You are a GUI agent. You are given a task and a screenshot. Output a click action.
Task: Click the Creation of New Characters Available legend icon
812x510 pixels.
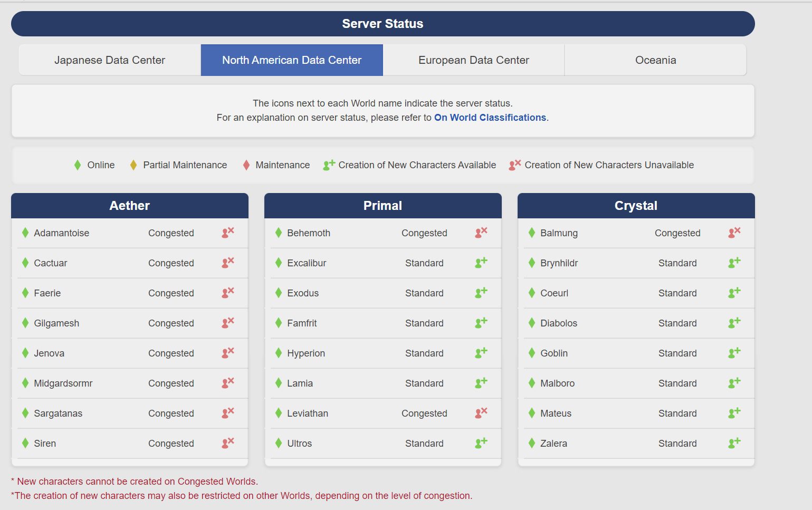(327, 165)
